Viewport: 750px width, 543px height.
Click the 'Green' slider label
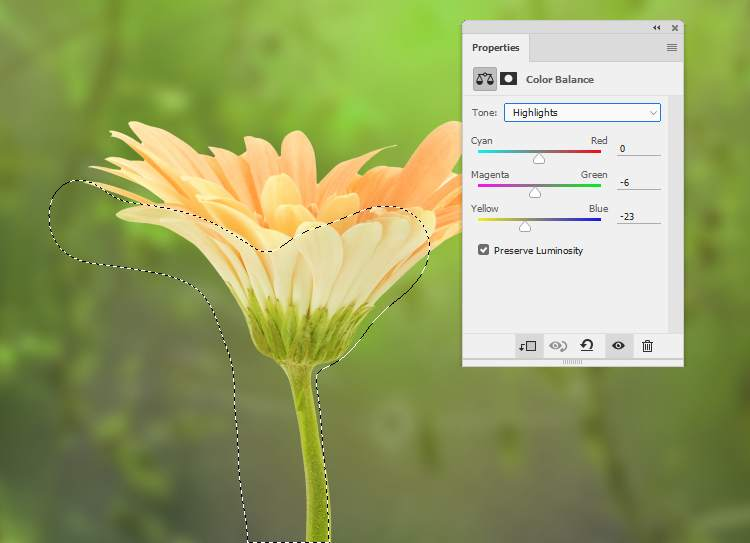[594, 175]
